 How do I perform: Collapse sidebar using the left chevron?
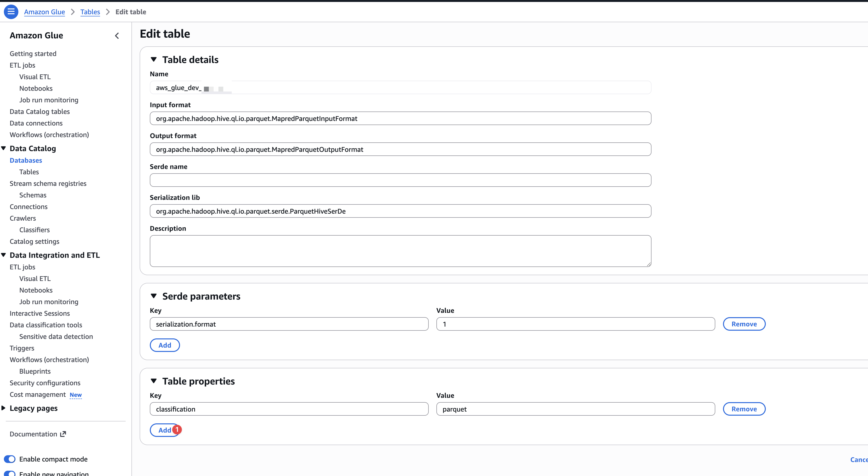[x=117, y=36]
